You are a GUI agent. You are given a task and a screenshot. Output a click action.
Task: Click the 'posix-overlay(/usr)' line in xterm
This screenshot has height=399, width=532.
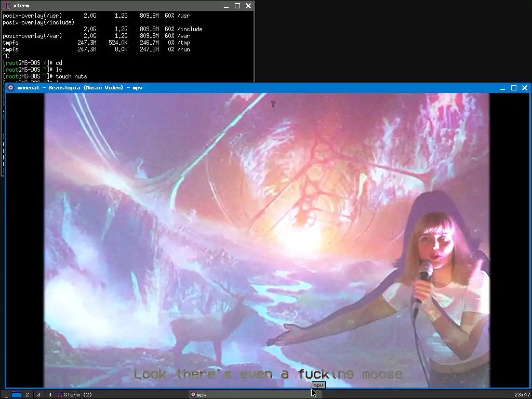(x=96, y=16)
